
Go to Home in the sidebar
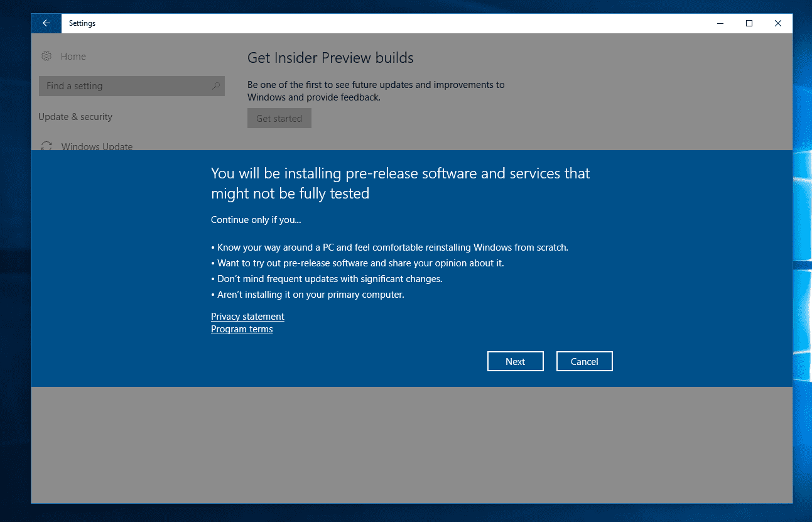[x=73, y=57]
